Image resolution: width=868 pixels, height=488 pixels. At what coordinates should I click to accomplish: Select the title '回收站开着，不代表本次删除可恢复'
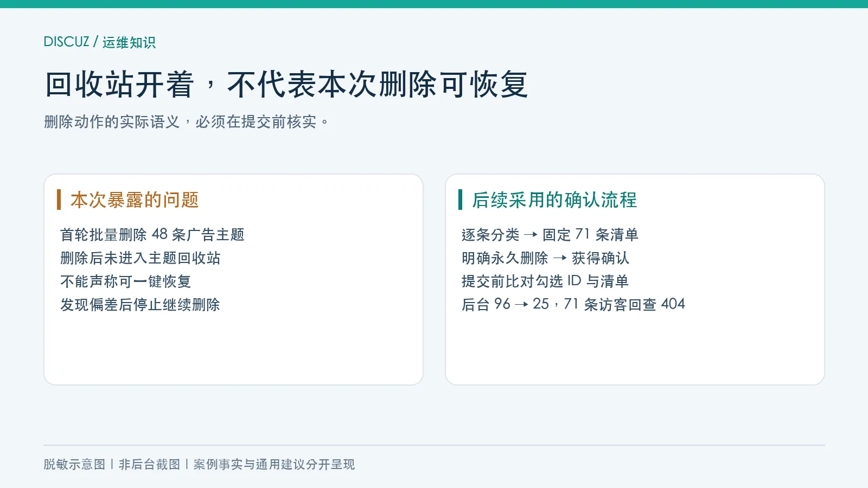(x=286, y=85)
